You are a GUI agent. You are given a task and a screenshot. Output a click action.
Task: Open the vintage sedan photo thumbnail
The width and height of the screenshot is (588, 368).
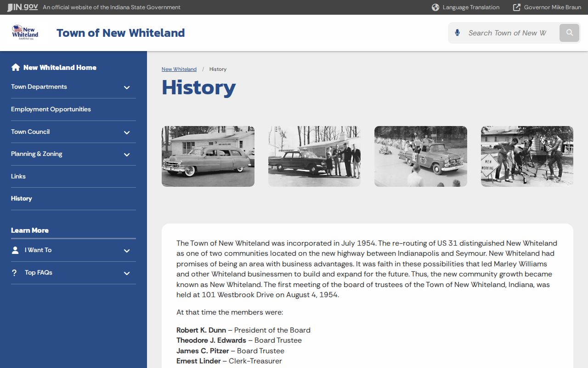tap(208, 156)
